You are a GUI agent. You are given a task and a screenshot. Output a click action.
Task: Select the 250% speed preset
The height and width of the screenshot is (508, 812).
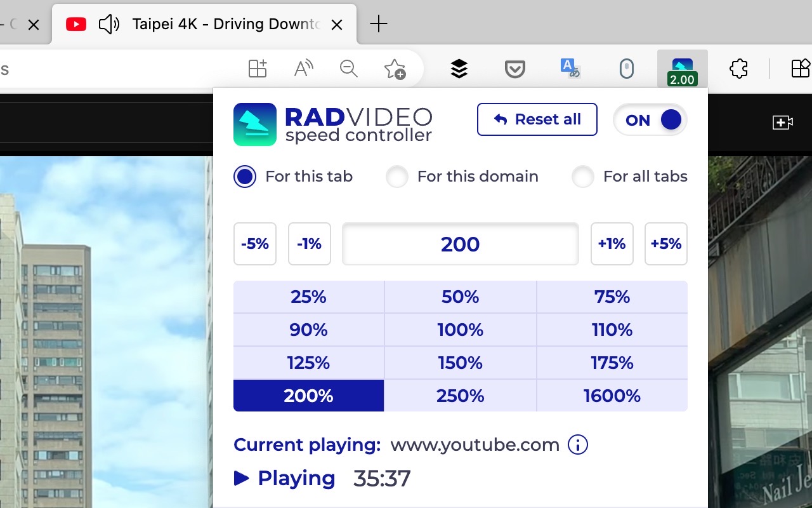coord(460,396)
